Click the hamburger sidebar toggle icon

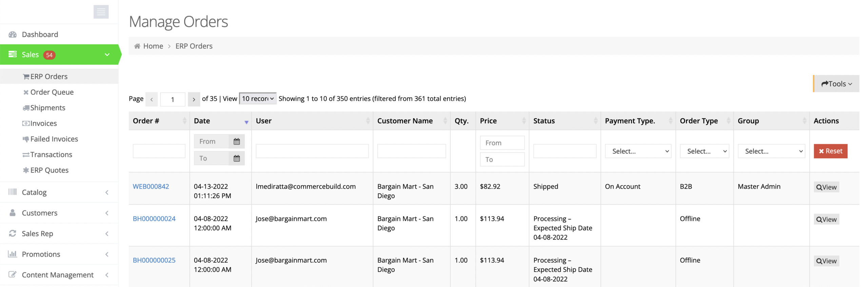101,12
